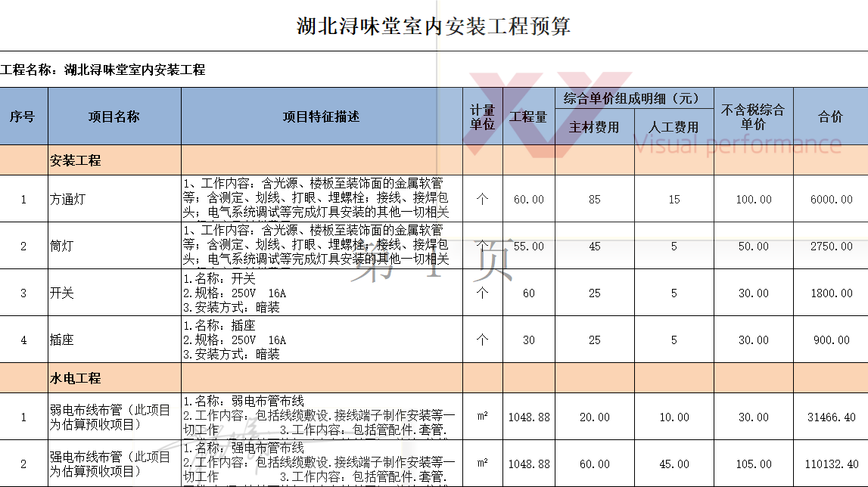The image size is (868, 487).
Task: Select the 项目名称 header cell
Action: click(114, 116)
